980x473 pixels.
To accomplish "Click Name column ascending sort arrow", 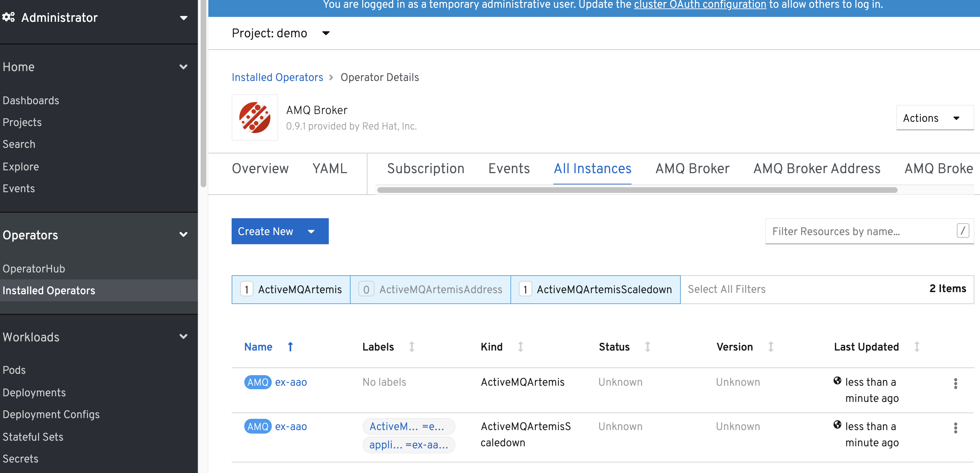I will (290, 346).
